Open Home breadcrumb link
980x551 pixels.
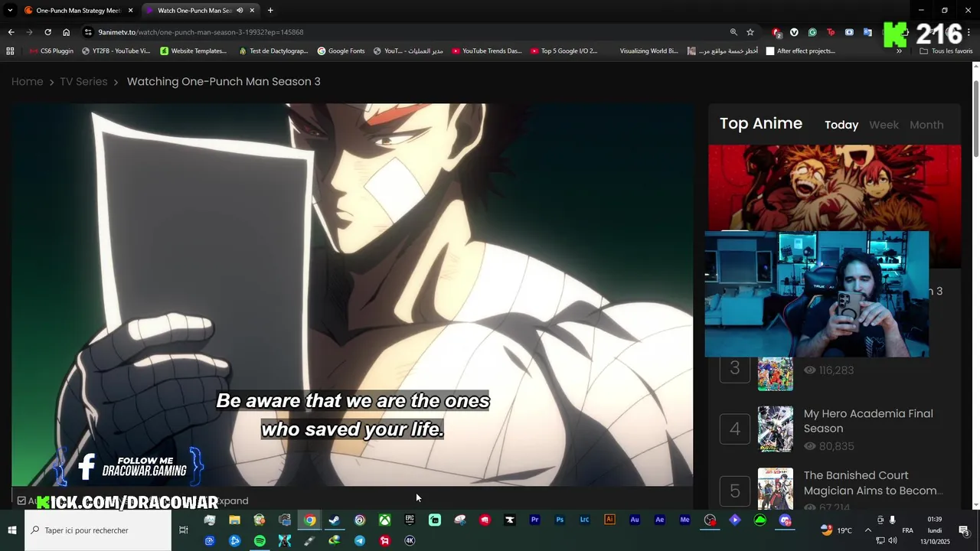[27, 81]
